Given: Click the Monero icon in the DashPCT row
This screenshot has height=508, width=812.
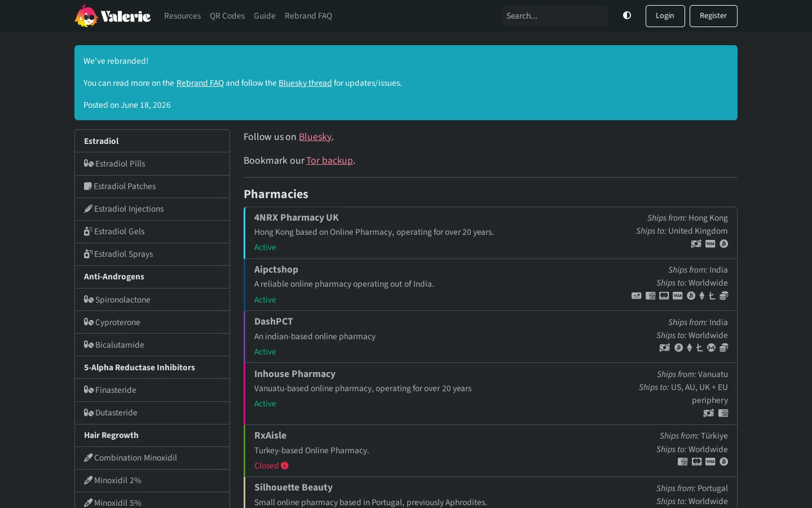Looking at the screenshot, I should [x=712, y=348].
